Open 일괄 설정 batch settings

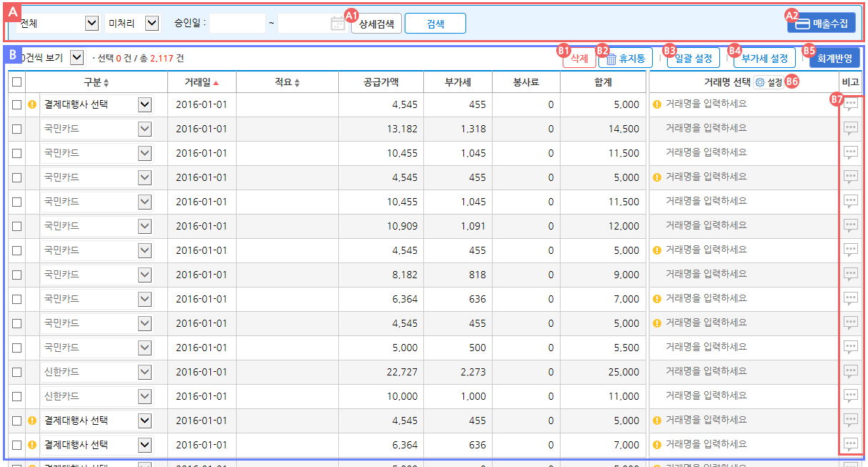pos(693,59)
